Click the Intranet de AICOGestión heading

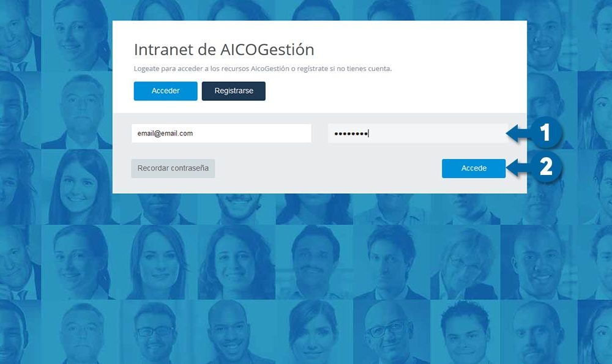[224, 50]
